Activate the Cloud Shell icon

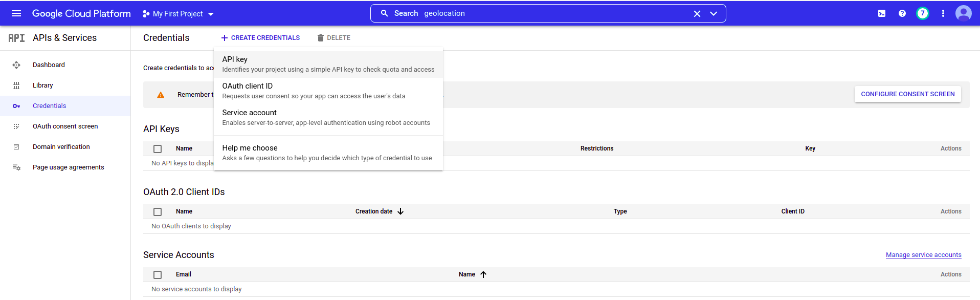click(x=882, y=14)
